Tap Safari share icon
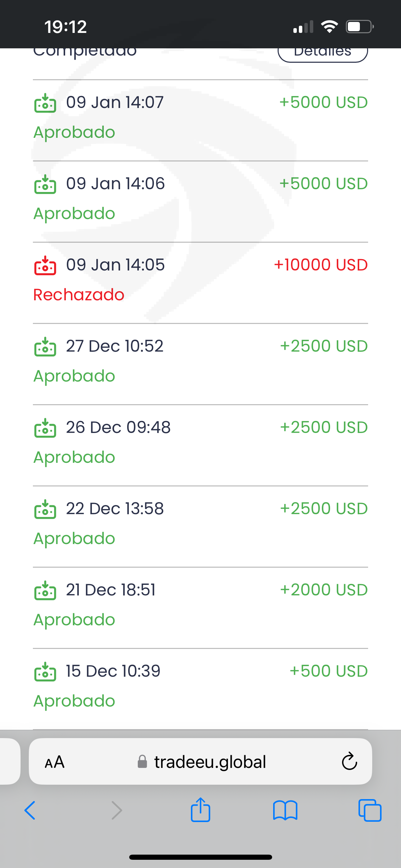Image resolution: width=401 pixels, height=868 pixels. click(x=200, y=810)
